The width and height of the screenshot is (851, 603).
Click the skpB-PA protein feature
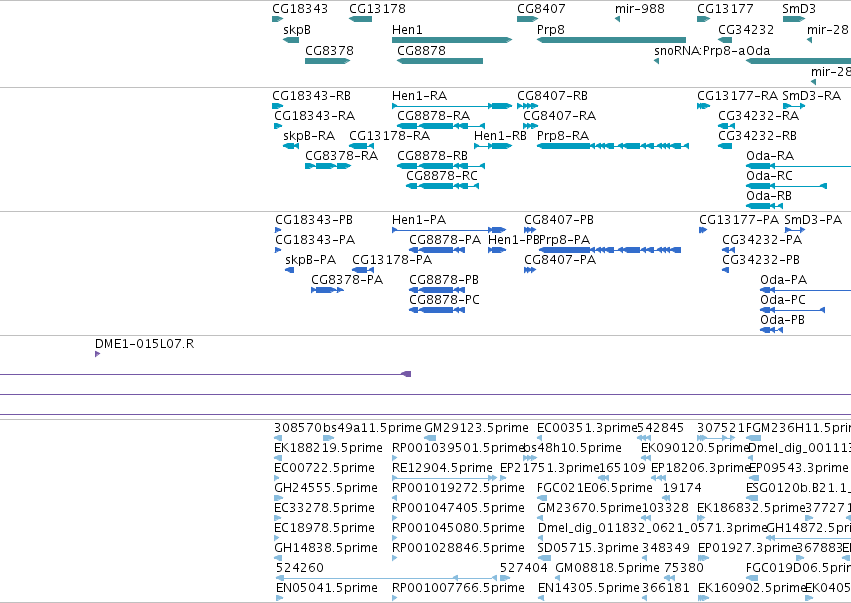point(289,270)
